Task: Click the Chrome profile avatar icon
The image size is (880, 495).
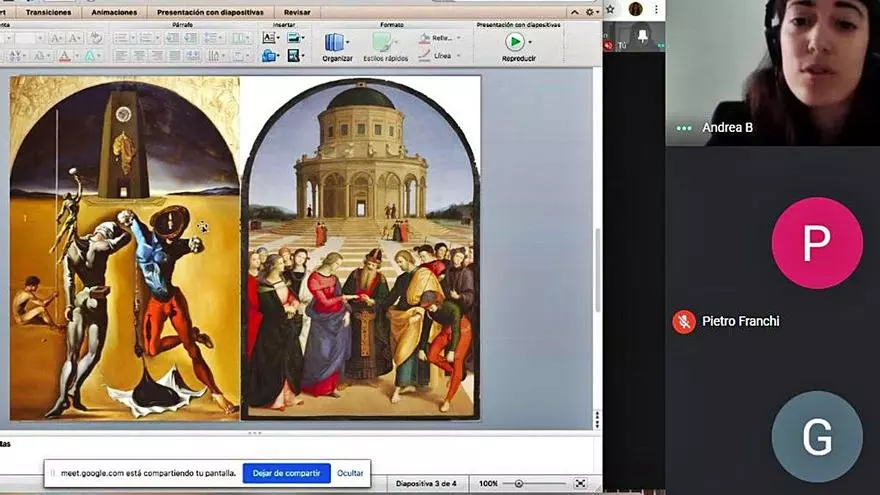Action: tap(635, 9)
